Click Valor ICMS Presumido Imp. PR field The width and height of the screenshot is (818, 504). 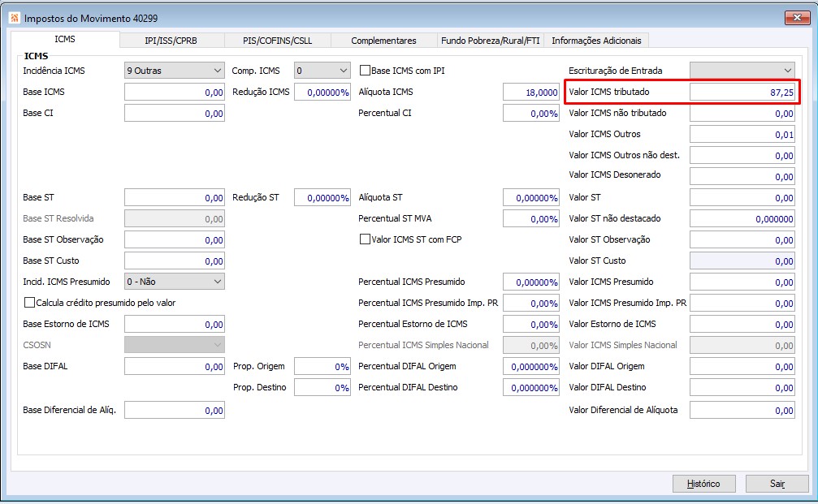[742, 304]
